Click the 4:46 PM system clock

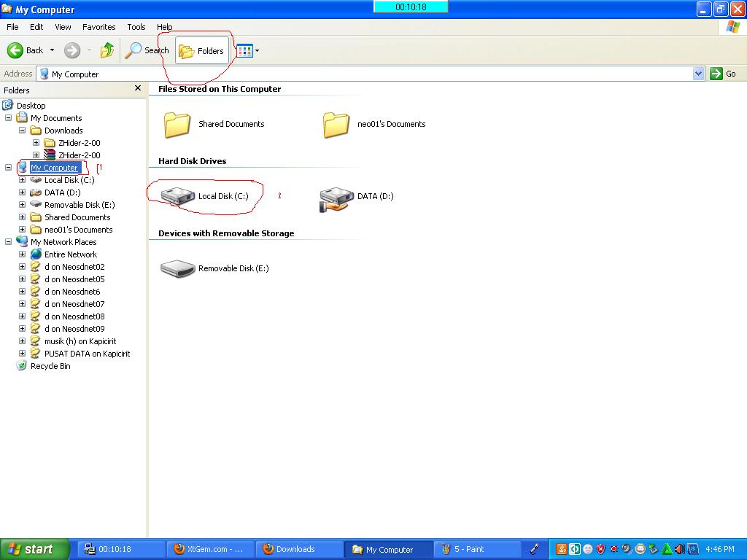720,549
